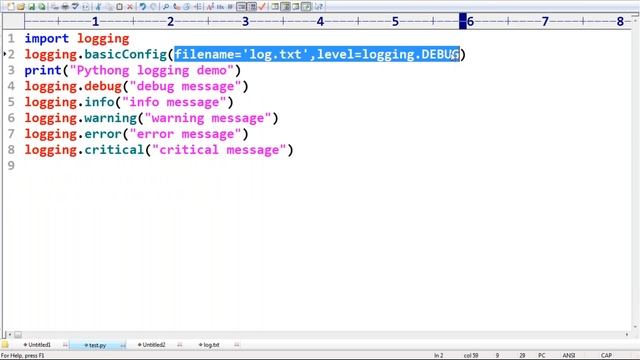Click the red check mark icon

pyautogui.click(x=262, y=7)
